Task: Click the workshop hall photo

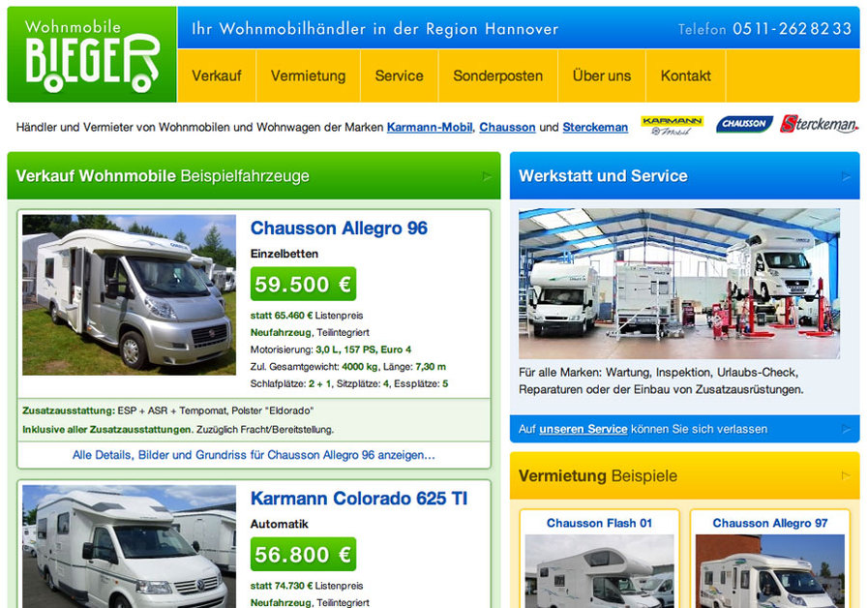Action: tap(679, 284)
